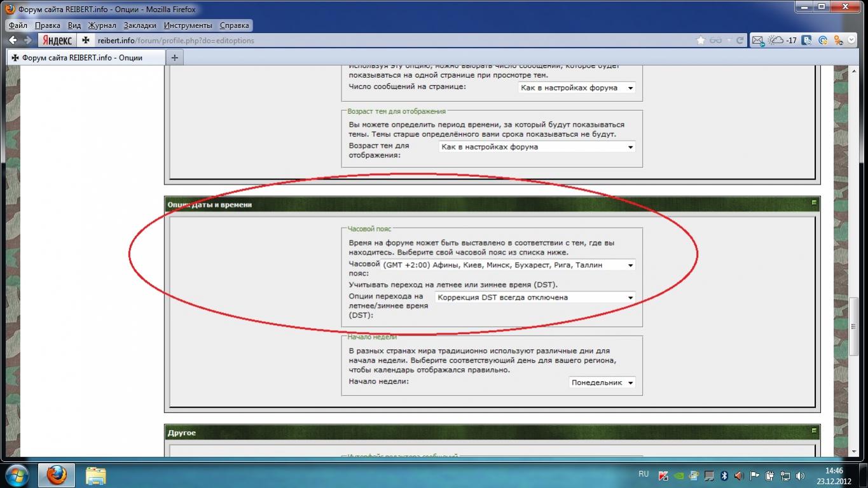Open the system volume speaker icon
Image resolution: width=868 pixels, height=488 pixels.
pyautogui.click(x=801, y=475)
